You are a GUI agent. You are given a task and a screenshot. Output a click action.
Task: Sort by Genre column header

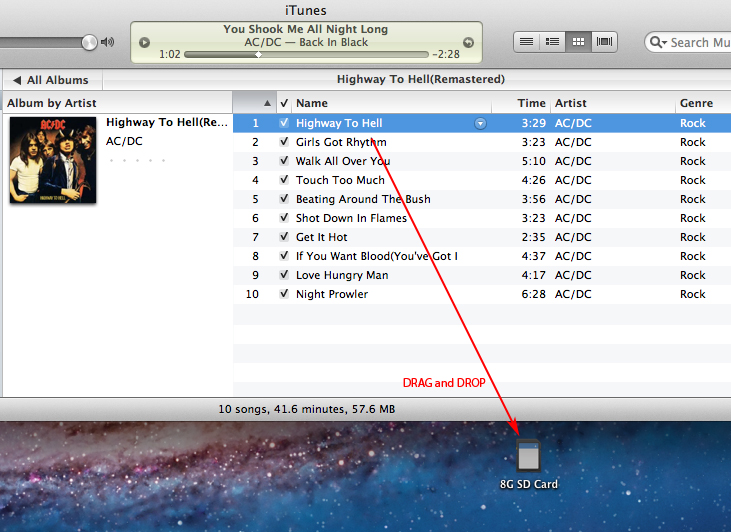coord(703,103)
